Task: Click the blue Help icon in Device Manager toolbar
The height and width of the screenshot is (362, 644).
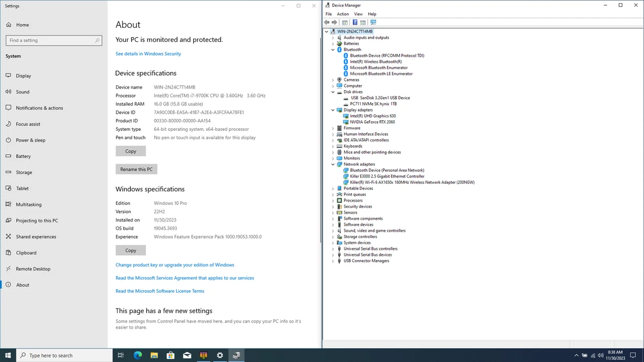Action: [x=355, y=23]
